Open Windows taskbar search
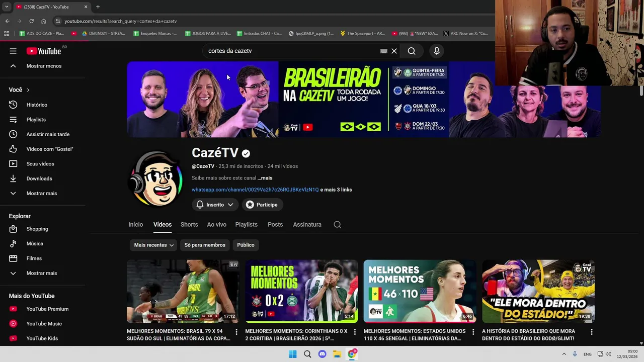Viewport: 644px width, 362px height. 307,354
